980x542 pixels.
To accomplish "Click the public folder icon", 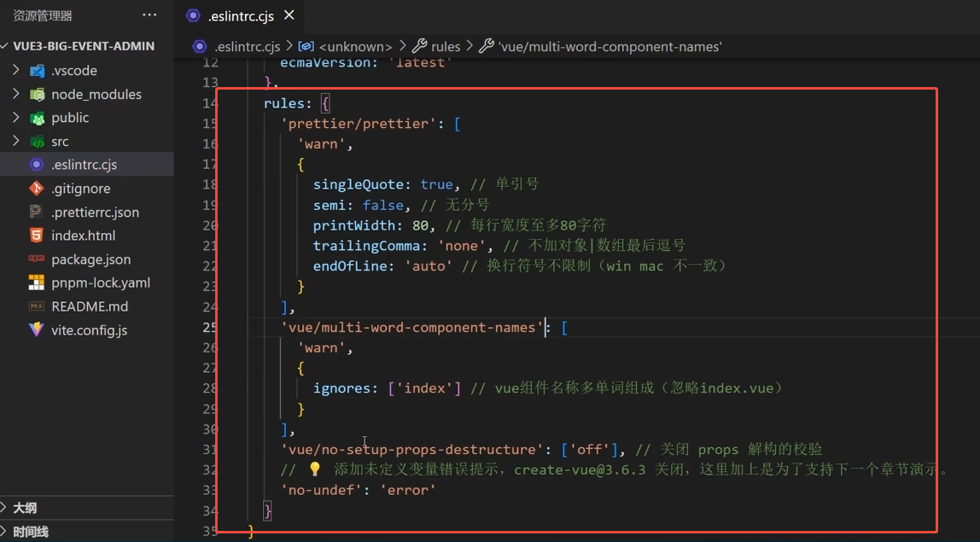I will (x=37, y=118).
